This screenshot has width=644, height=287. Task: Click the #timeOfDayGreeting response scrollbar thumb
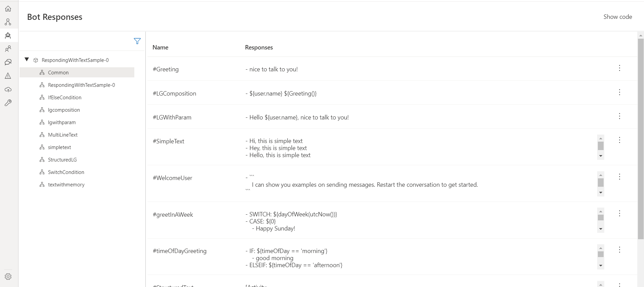[x=601, y=254]
